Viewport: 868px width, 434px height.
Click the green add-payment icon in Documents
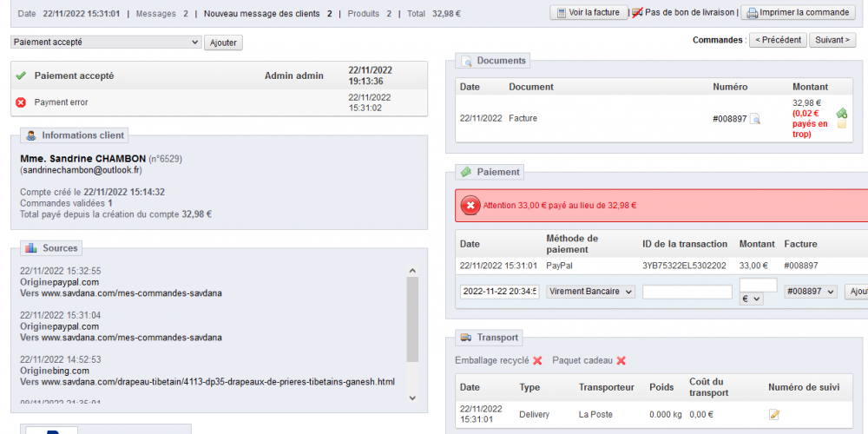[841, 112]
